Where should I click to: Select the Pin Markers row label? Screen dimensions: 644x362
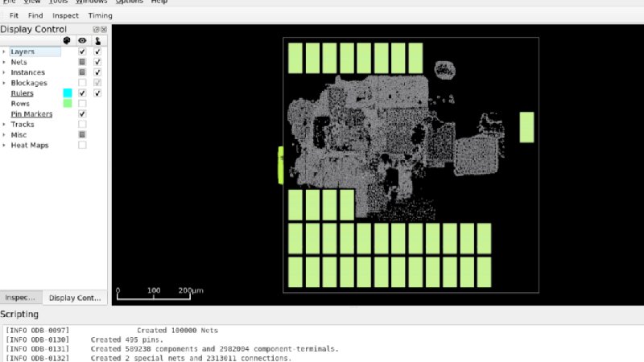click(x=31, y=114)
